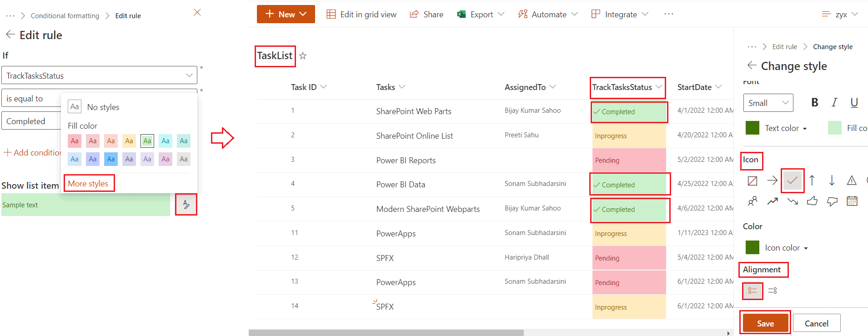Open the Task ID column header menu
868x336 pixels.
[x=309, y=87]
